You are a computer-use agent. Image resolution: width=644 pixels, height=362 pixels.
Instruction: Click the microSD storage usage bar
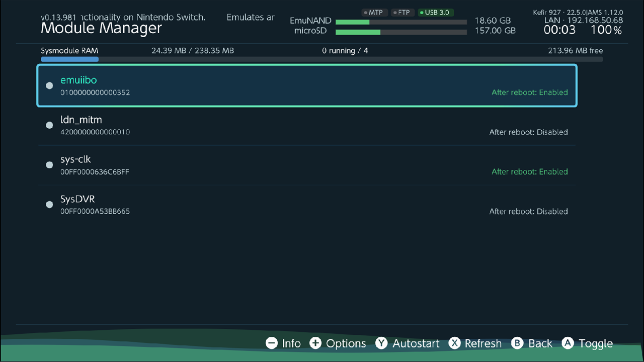click(x=401, y=32)
